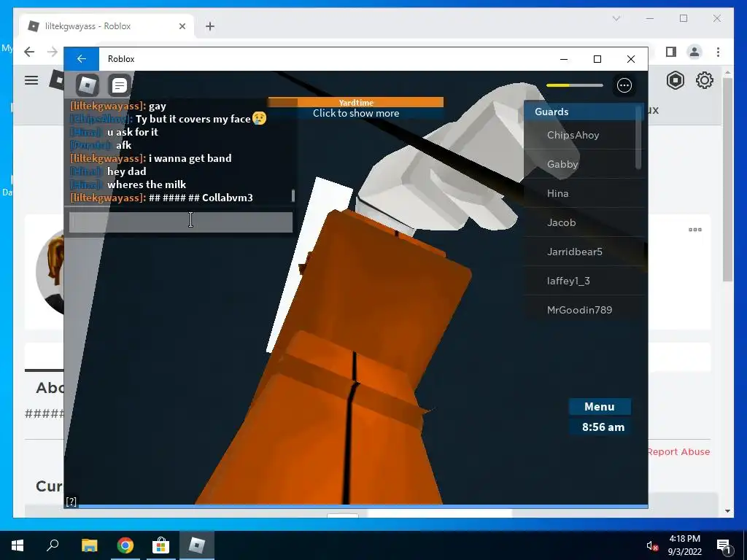Close the liltekgwayass Roblox tab

click(182, 26)
